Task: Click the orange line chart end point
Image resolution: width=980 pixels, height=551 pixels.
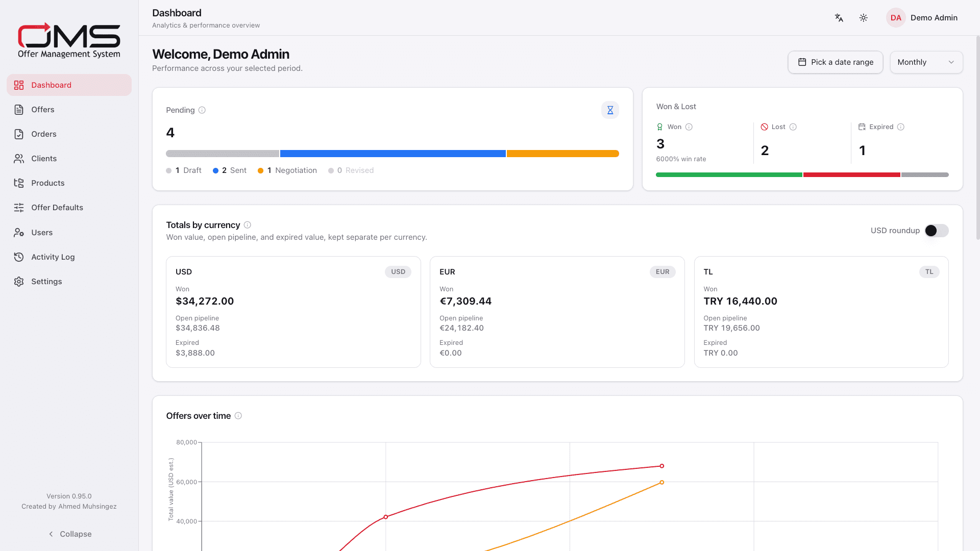Action: tap(662, 482)
